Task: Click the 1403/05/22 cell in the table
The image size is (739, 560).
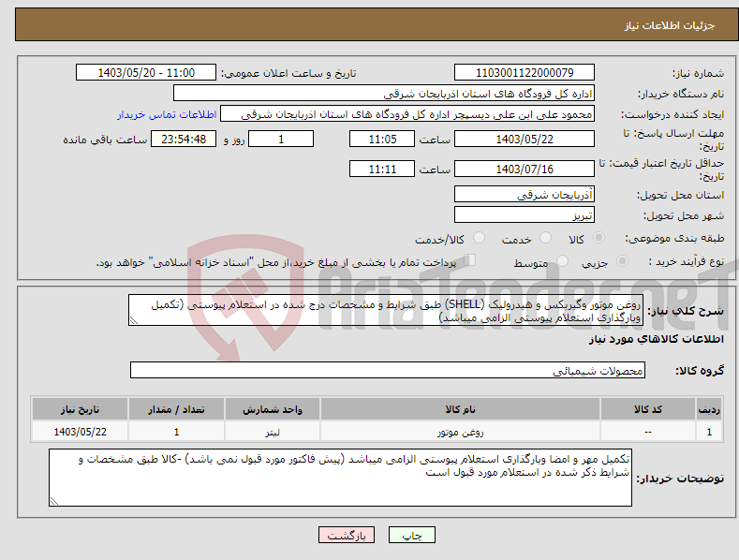Action: coord(80,432)
